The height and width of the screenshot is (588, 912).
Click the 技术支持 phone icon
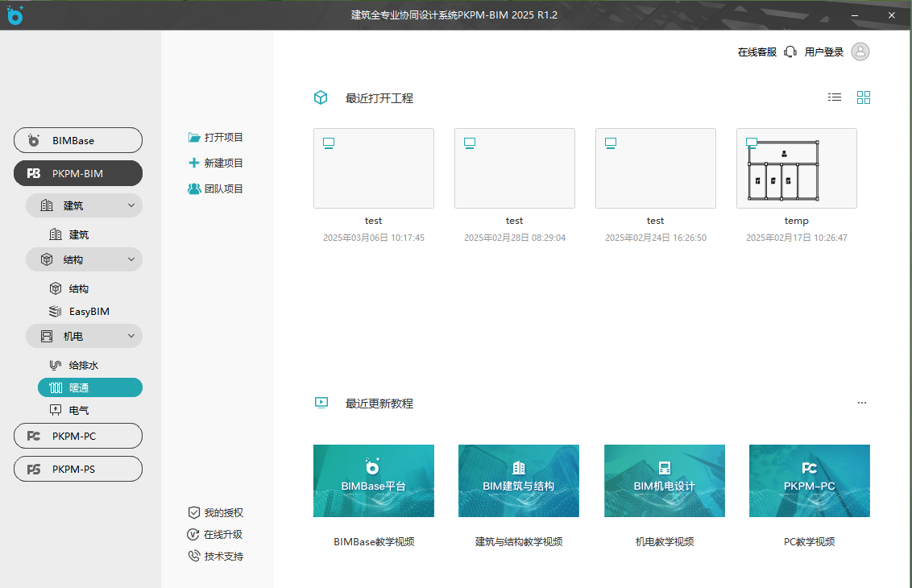(194, 556)
